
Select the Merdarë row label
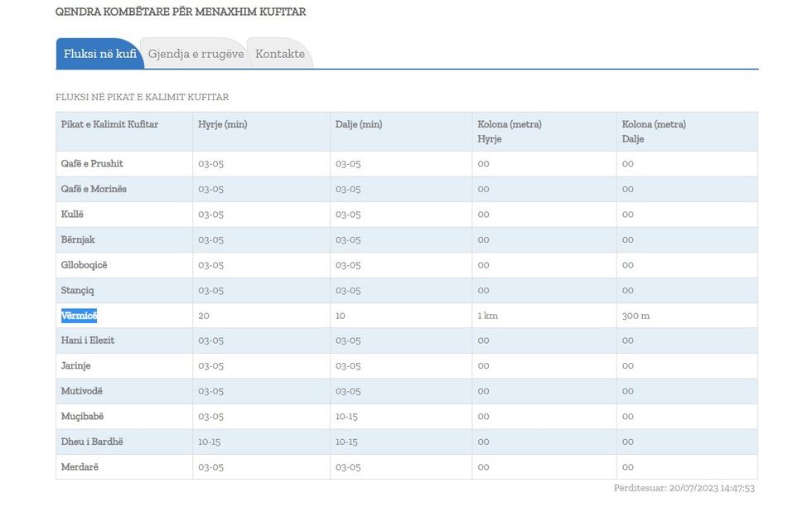(80, 467)
